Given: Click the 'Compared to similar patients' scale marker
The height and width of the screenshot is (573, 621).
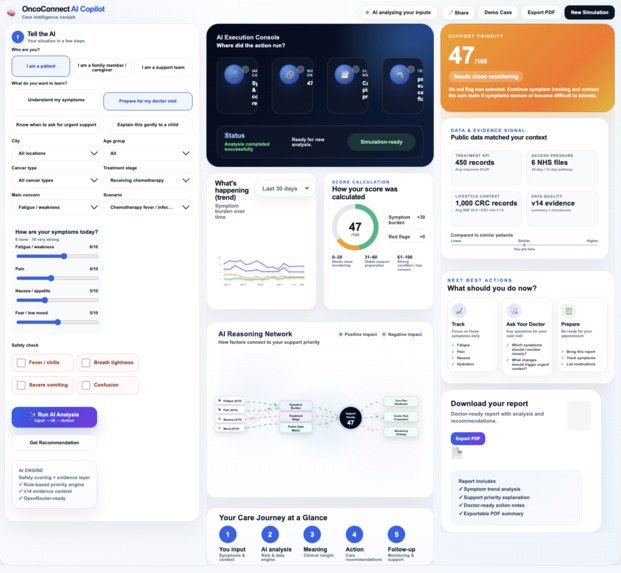Looking at the screenshot, I should (524, 245).
